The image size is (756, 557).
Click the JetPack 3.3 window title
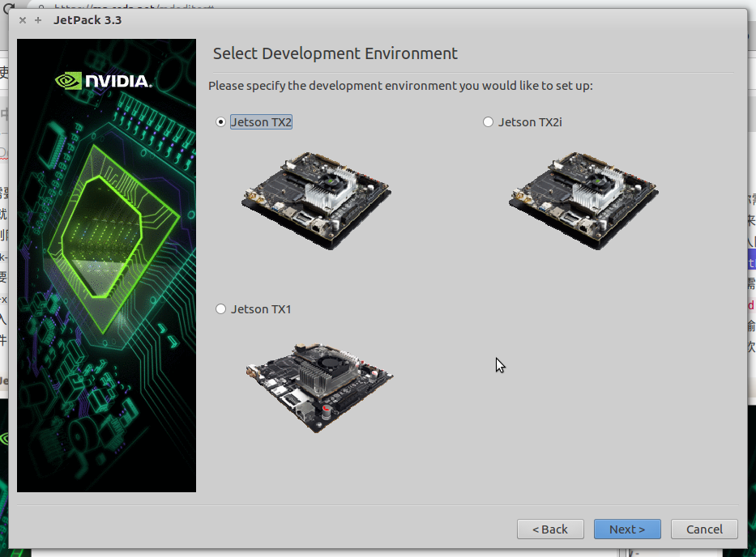(88, 20)
